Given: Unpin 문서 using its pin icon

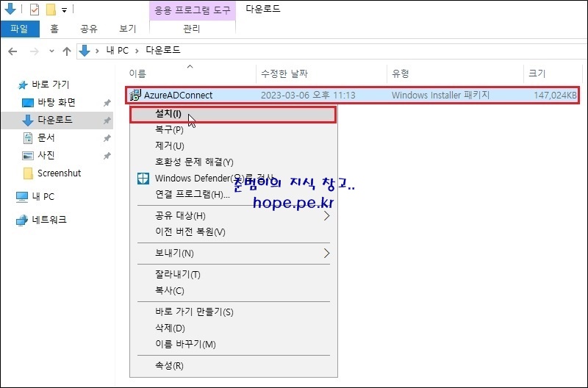Looking at the screenshot, I should (107, 138).
